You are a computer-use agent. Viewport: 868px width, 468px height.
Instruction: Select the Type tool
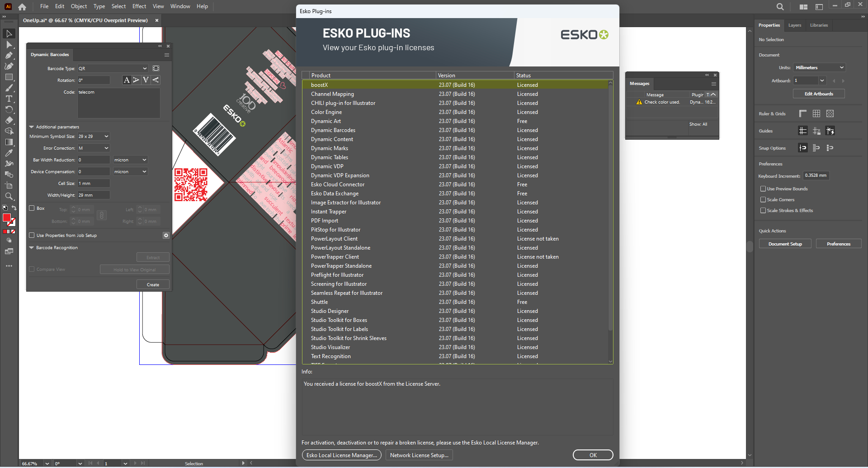click(x=9, y=99)
